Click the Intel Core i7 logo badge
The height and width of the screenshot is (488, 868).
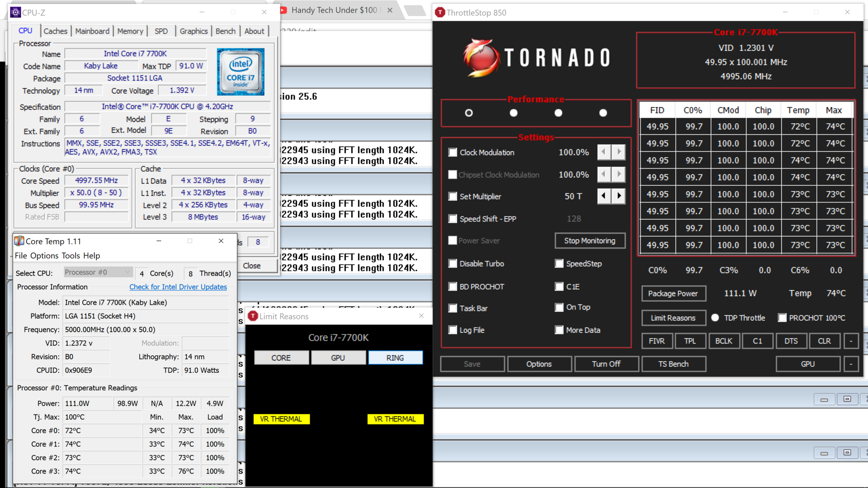click(241, 72)
